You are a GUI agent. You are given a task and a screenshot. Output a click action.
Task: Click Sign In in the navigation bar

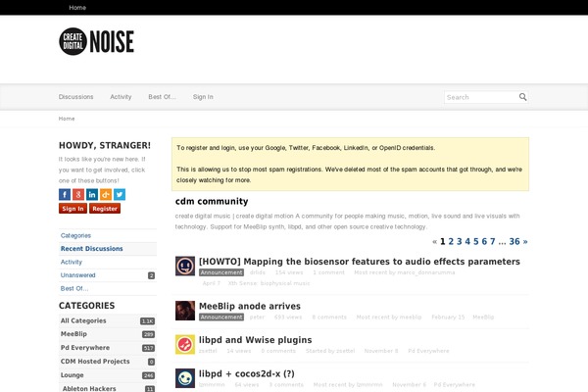(x=203, y=97)
